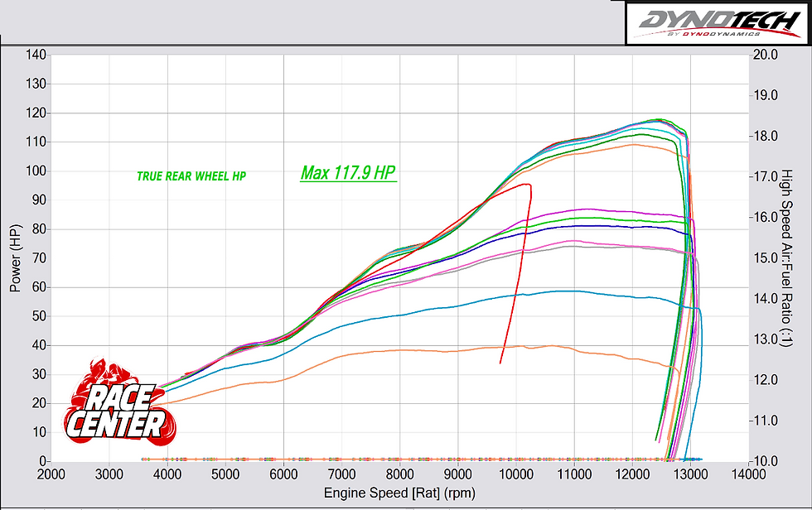
Task: Click the 'Engine Speed [Rat] (rpm)' axis title
Action: [x=399, y=493]
